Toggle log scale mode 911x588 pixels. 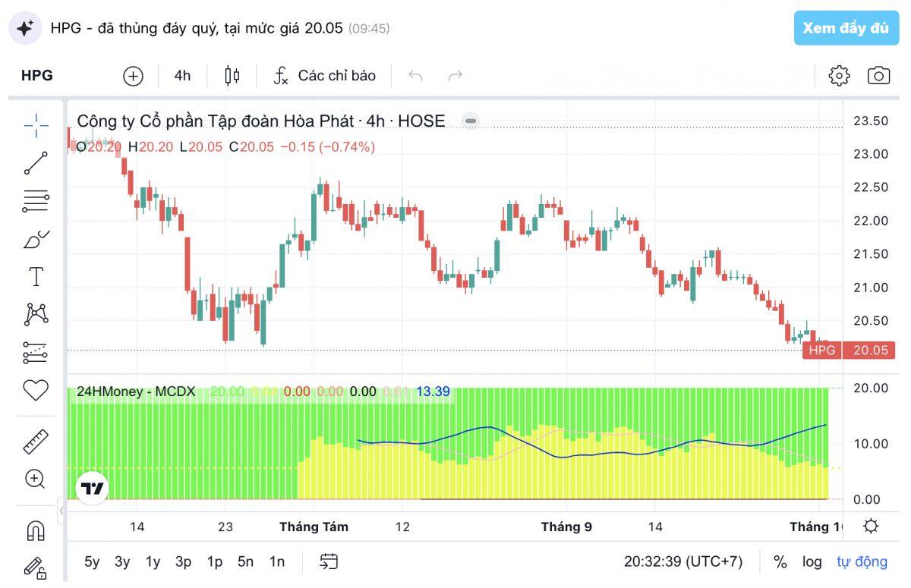812,561
